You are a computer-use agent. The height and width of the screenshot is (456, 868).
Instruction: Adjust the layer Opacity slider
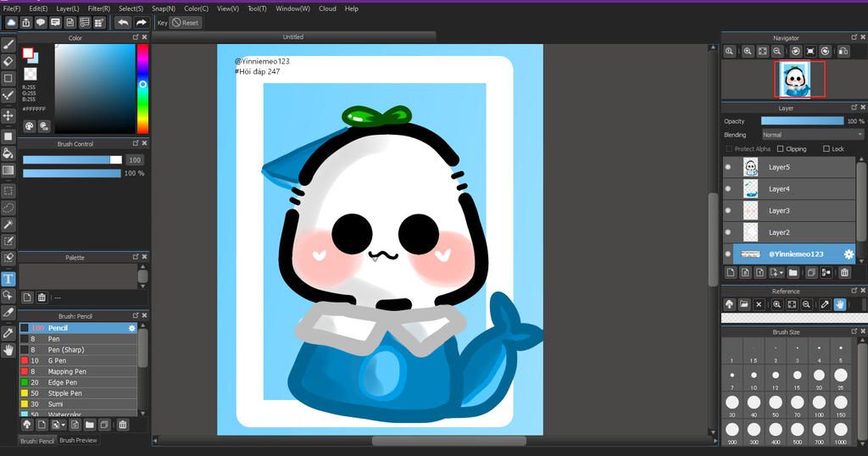(802, 120)
